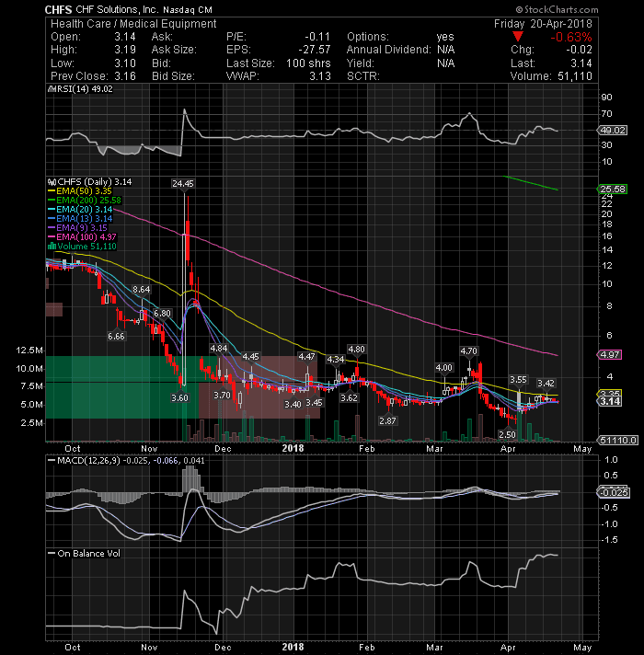Screen dimensions: 644x655
Task: Click the 3.42 price label
Action: [546, 383]
